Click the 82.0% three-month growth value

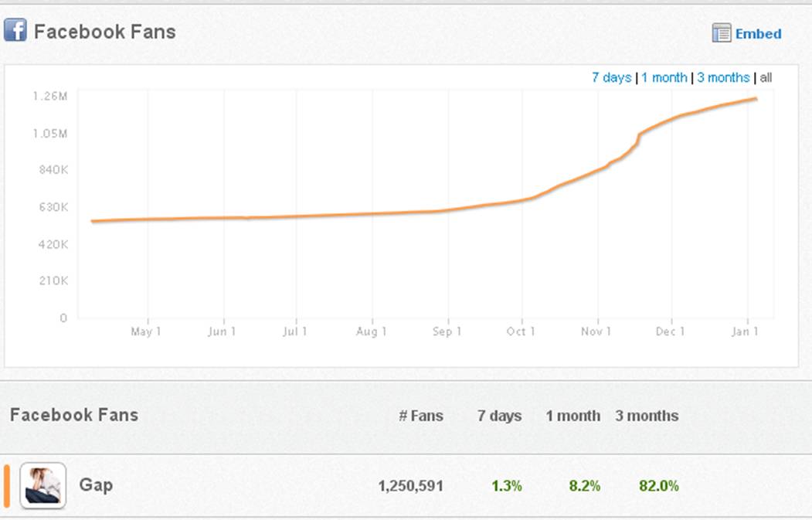658,486
